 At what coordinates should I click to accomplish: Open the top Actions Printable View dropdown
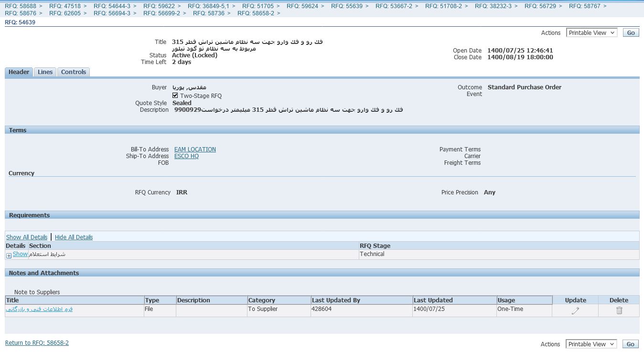[x=592, y=33]
